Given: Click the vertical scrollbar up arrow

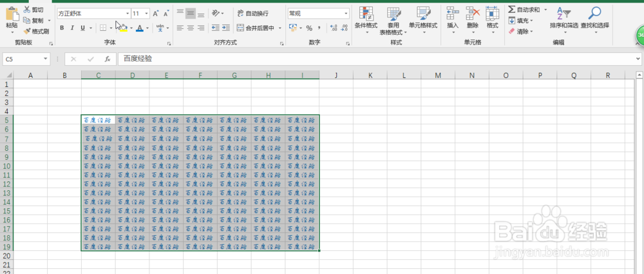Looking at the screenshot, I should coord(639,75).
